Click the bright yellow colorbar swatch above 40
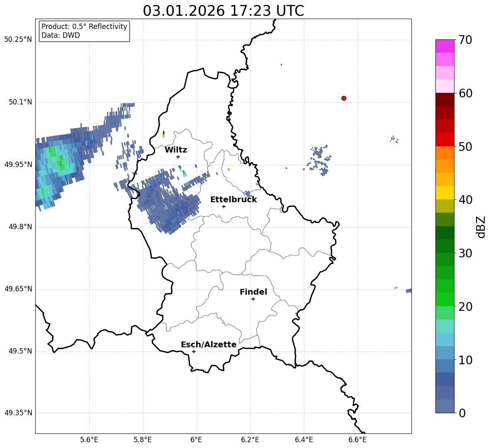 [445, 193]
